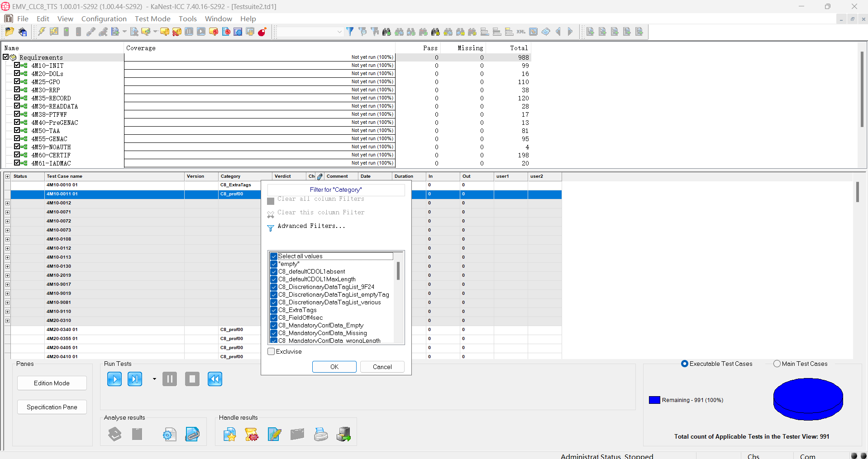Click the red bomb icon in toolbar
This screenshot has height=459, width=868.
[x=262, y=32]
